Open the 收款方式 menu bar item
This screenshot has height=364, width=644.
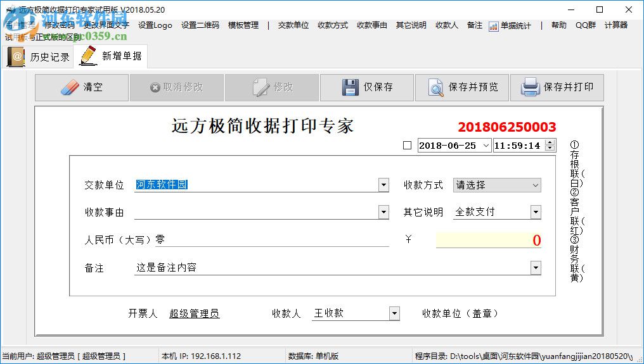333,25
